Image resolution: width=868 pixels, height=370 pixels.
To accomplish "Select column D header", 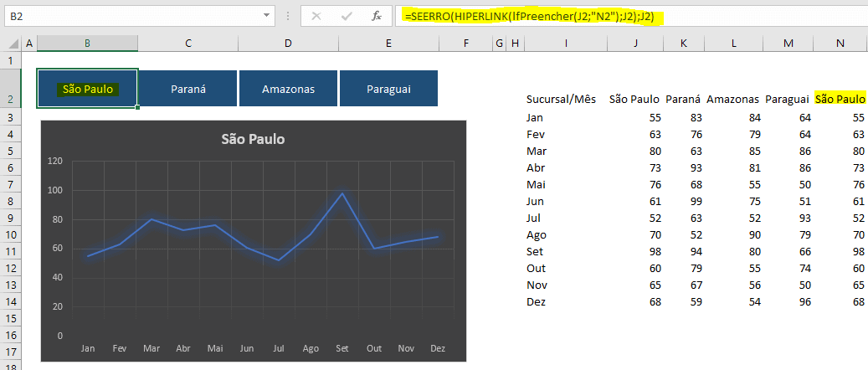I will pyautogui.click(x=288, y=44).
